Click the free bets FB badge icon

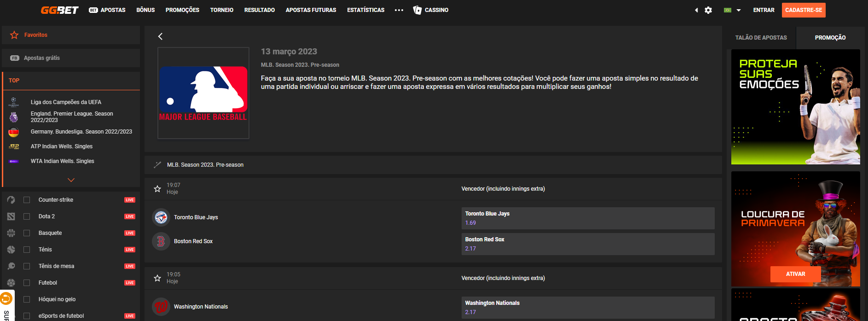point(15,58)
